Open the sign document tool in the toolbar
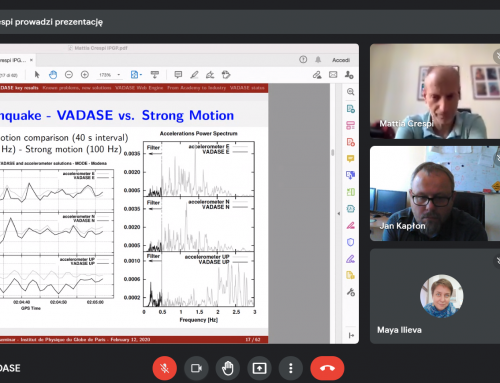 [210, 75]
